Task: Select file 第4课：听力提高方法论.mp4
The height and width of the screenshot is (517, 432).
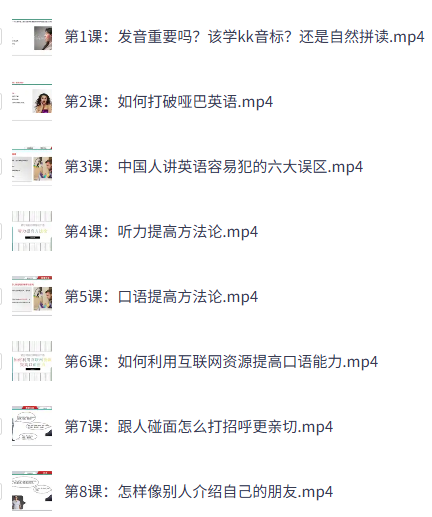Action: [x=161, y=231]
